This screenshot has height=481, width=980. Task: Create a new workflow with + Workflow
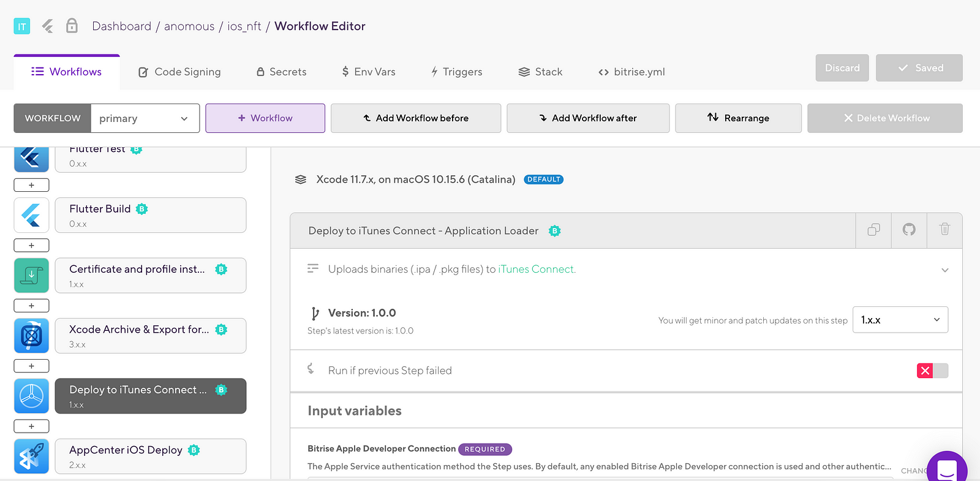[x=265, y=118]
